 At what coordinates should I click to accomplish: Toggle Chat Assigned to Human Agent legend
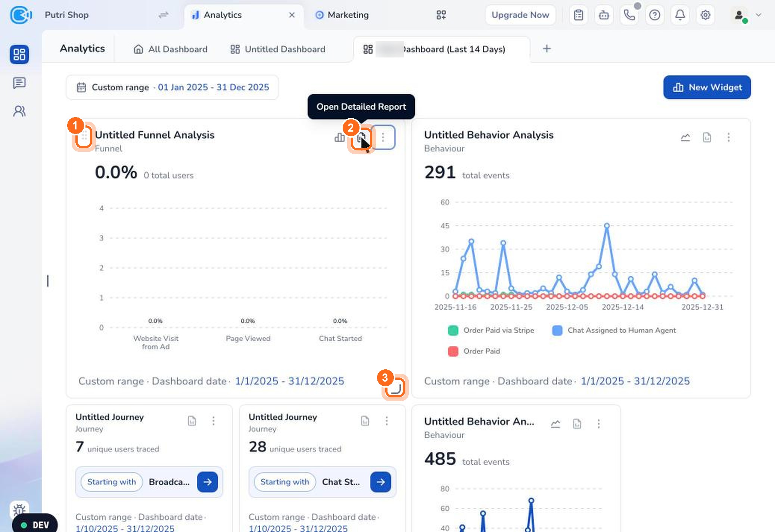(614, 330)
